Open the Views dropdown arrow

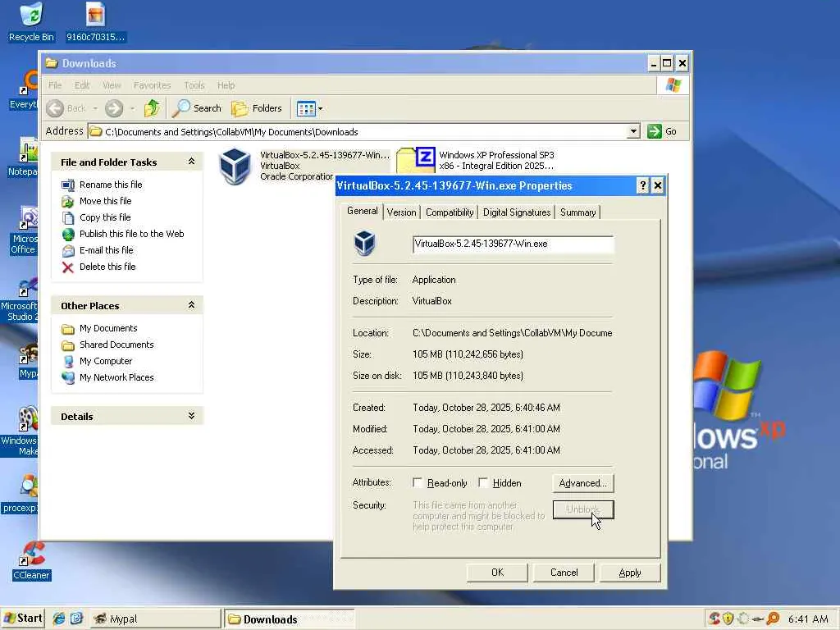(x=321, y=109)
